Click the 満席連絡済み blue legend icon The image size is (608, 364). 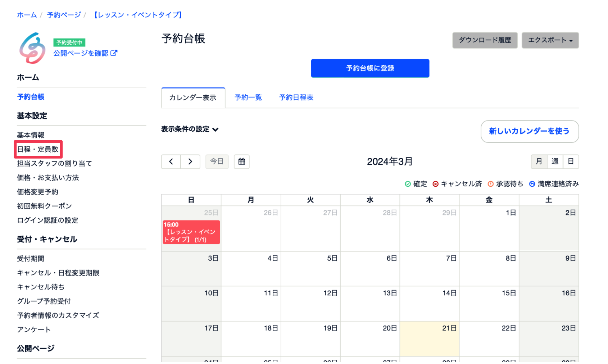point(532,184)
